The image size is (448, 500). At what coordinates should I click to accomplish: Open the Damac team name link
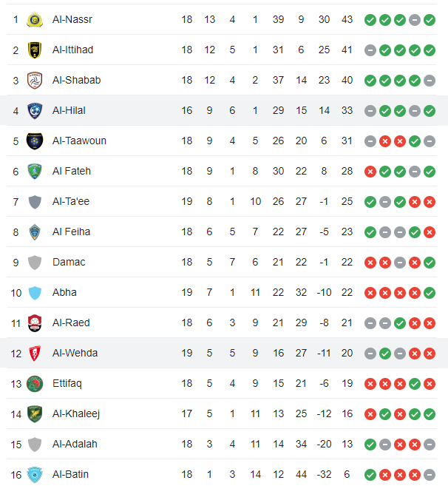(x=69, y=262)
